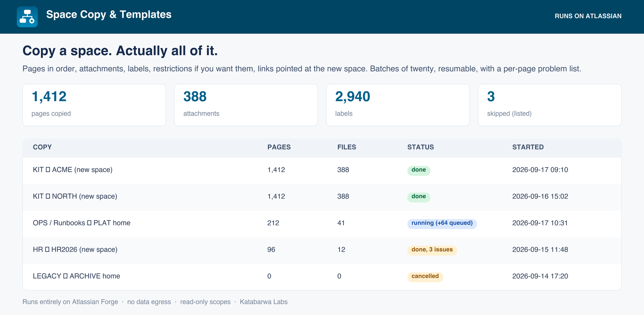Click the COPY column header
Screen dimensions: 644x315
click(42, 147)
